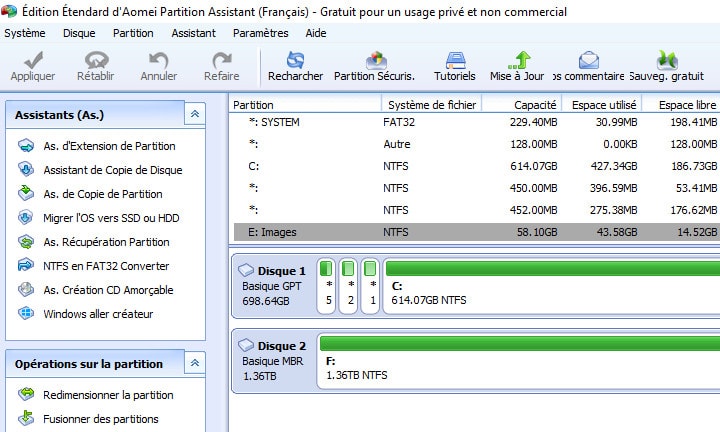The height and width of the screenshot is (432, 720).
Task: Click the Sauveg. gratuit toolbar icon
Action: [x=667, y=60]
